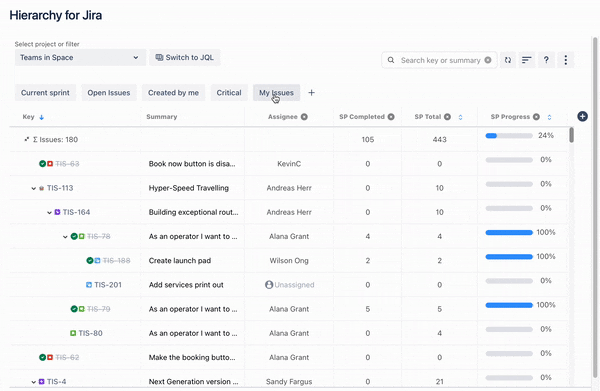600x391 pixels.
Task: Click the total '443' cell
Action: click(440, 140)
